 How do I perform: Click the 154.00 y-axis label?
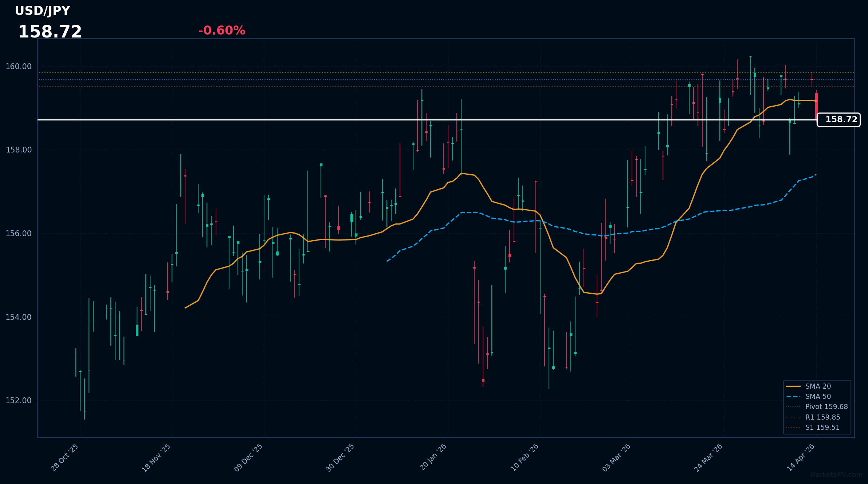[x=19, y=317]
